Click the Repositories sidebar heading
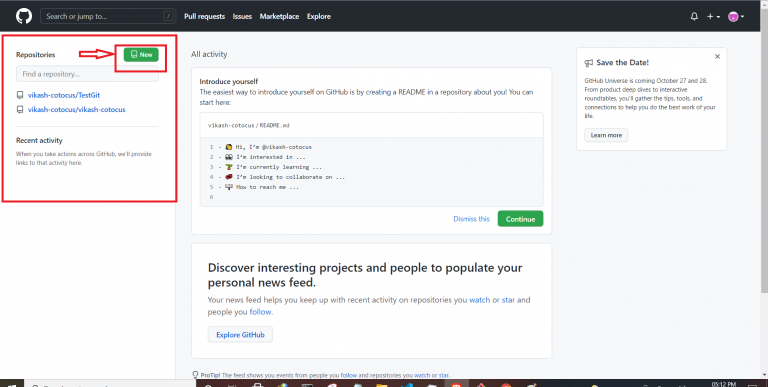Screen dimensions: 768x387 [35, 55]
